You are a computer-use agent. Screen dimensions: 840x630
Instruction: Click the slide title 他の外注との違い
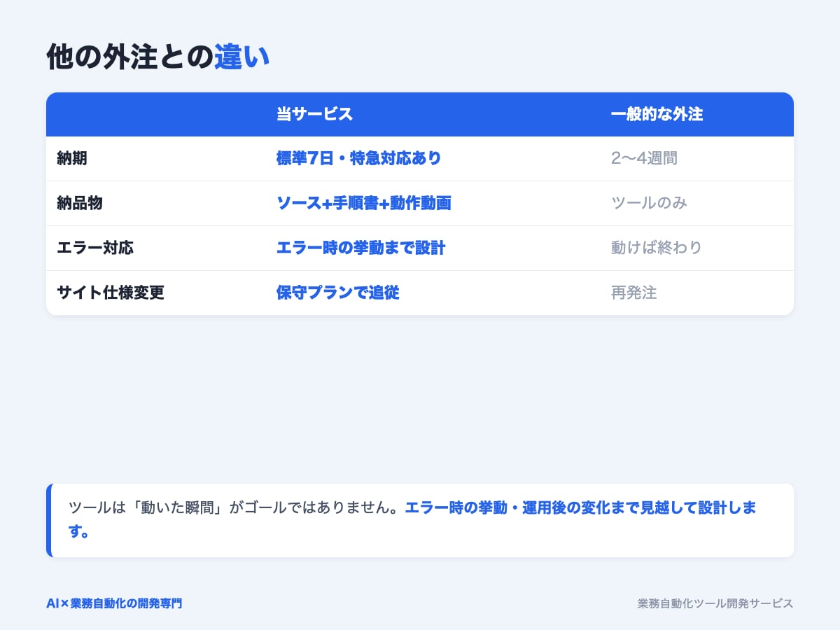tap(158, 57)
